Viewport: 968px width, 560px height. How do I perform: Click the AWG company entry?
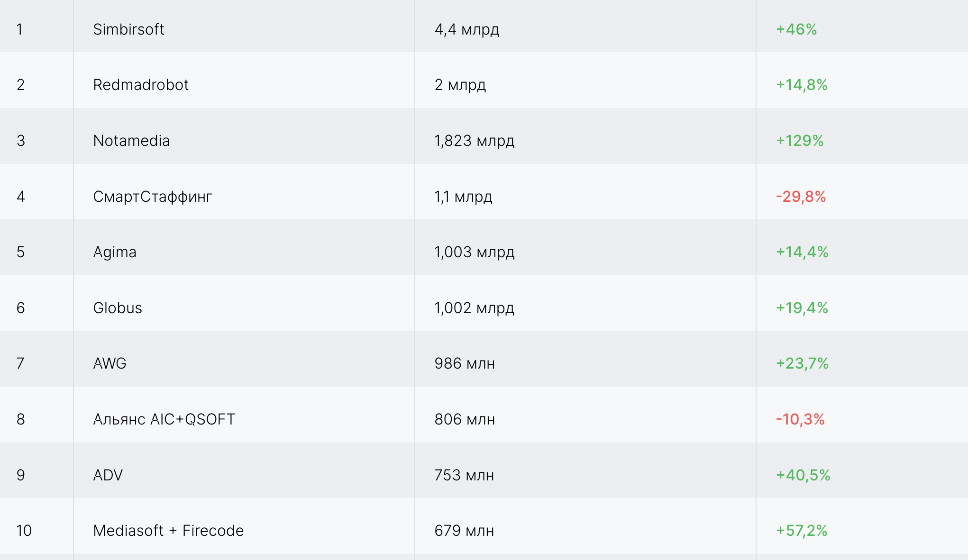(x=110, y=363)
